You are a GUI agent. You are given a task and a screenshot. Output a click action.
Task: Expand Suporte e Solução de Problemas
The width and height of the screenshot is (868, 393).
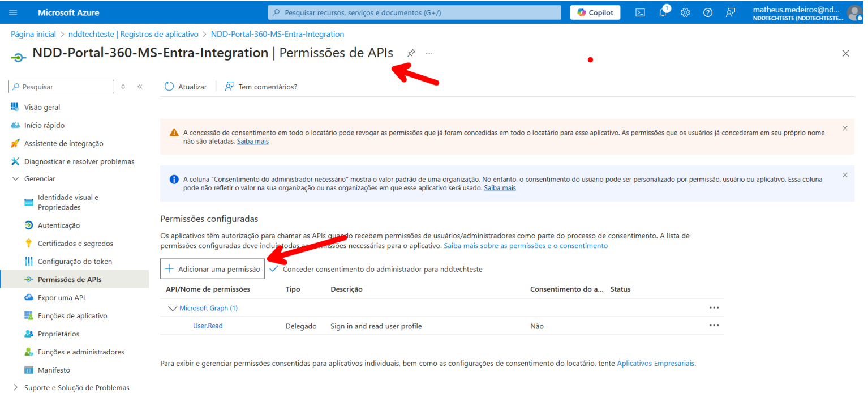[15, 388]
